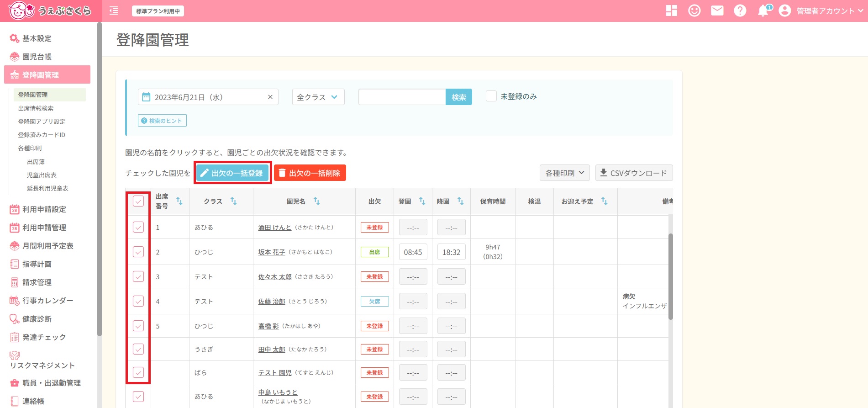Open the 各種印刷 dropdown button
Viewport: 868px width, 408px height.
tap(565, 173)
